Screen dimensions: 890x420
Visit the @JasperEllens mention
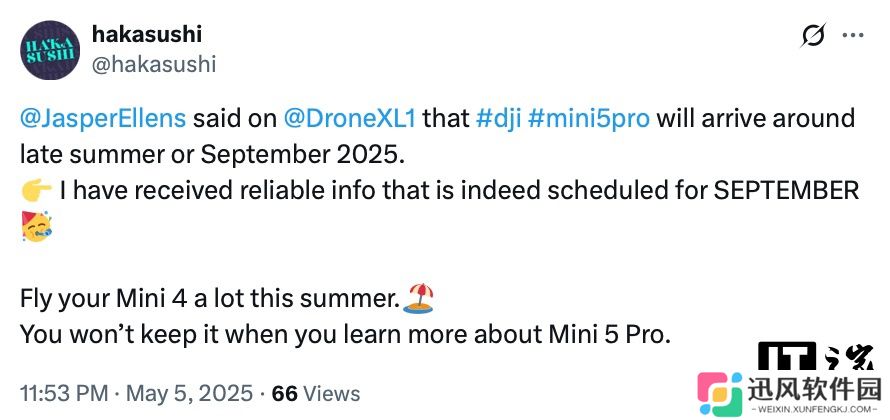click(x=103, y=119)
